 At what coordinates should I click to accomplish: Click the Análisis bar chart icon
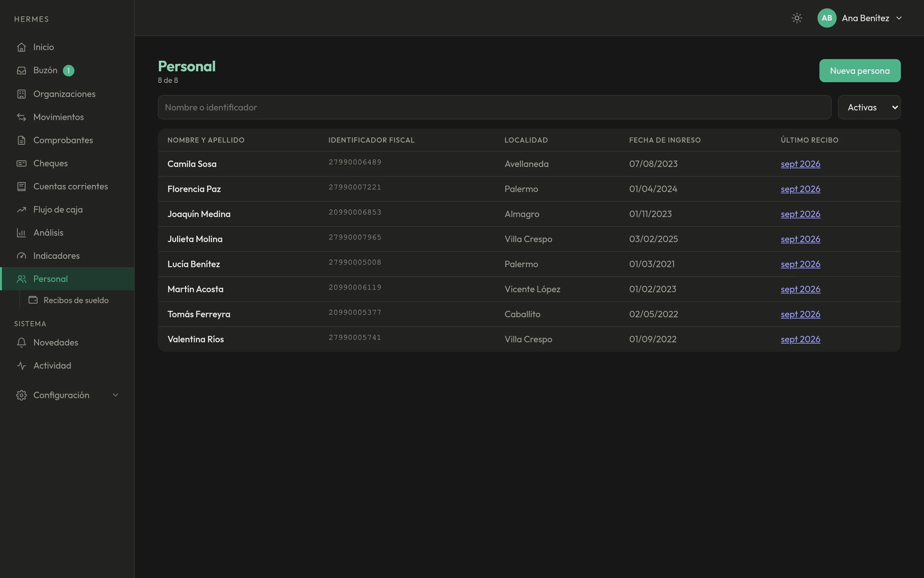click(x=21, y=233)
